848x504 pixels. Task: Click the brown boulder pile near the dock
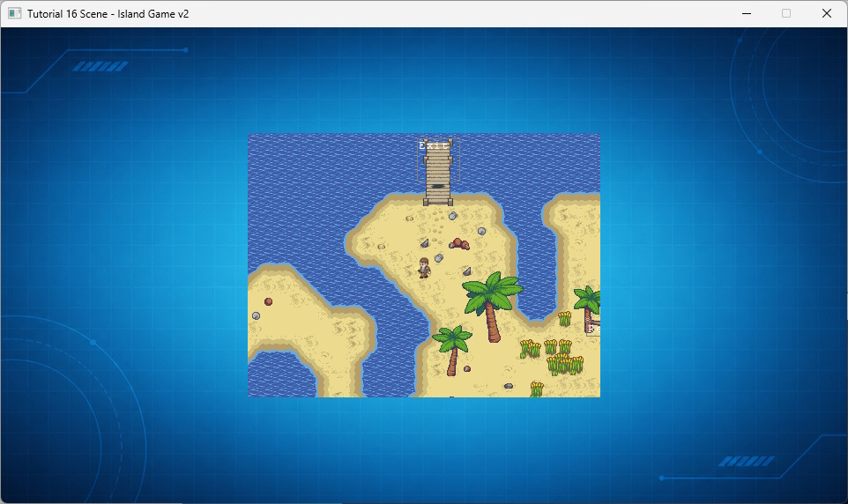pos(458,244)
